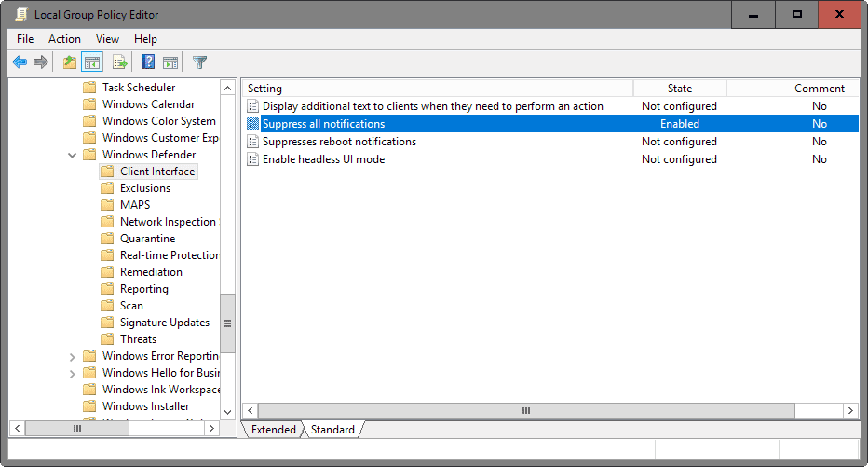Select the 'Suppresses reboot notifications' setting
Screen dimensions: 868x467
point(339,142)
